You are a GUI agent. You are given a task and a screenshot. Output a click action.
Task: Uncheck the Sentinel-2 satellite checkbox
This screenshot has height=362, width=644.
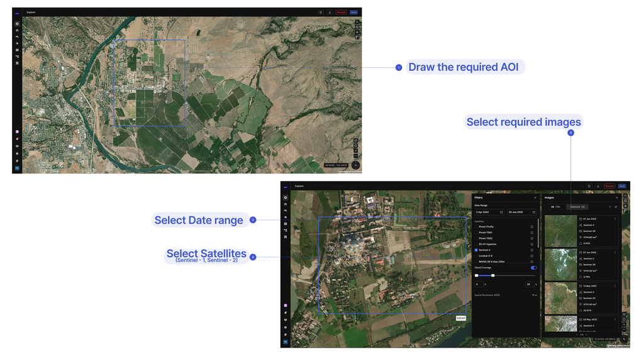(x=477, y=250)
